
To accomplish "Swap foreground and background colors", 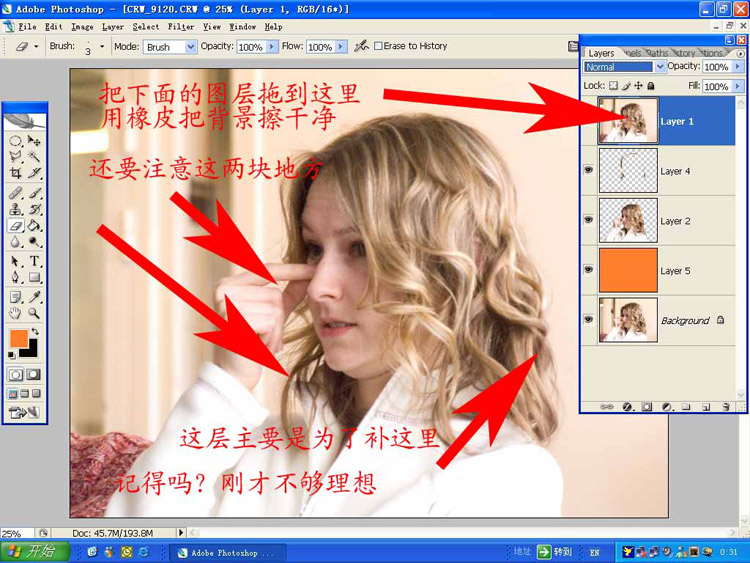I will pyautogui.click(x=34, y=331).
